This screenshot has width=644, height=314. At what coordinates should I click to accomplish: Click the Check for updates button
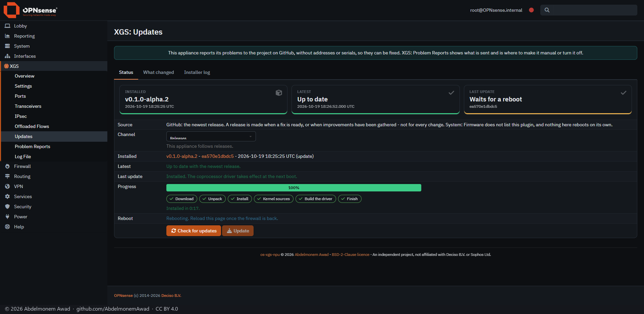click(194, 231)
